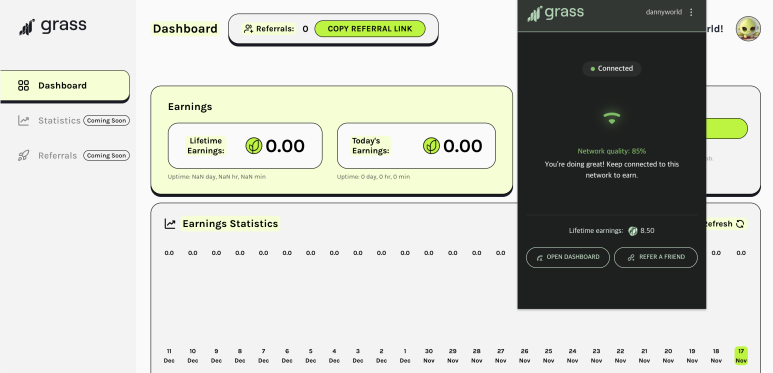Click the Today's Earnings card
This screenshot has height=373, width=773.
pos(416,146)
